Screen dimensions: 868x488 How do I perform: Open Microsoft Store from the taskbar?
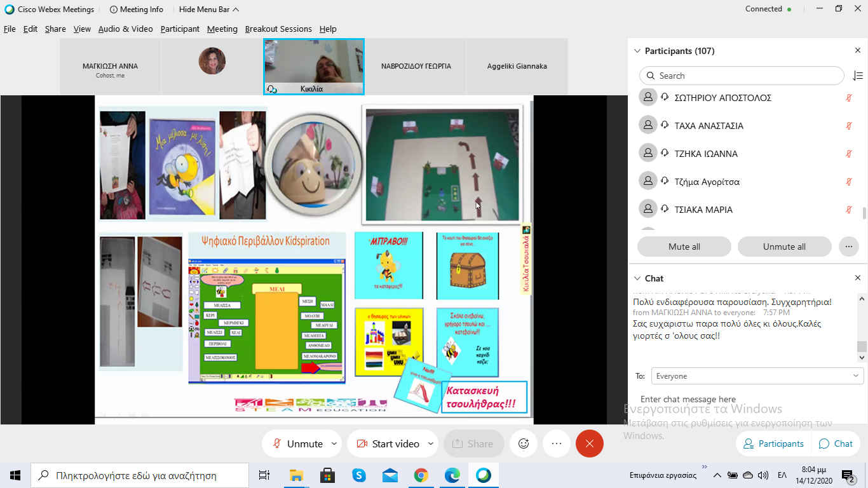pyautogui.click(x=327, y=475)
